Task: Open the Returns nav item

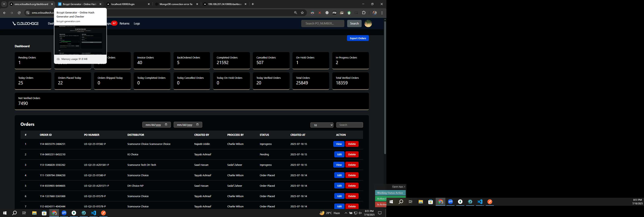Action: click(x=125, y=24)
